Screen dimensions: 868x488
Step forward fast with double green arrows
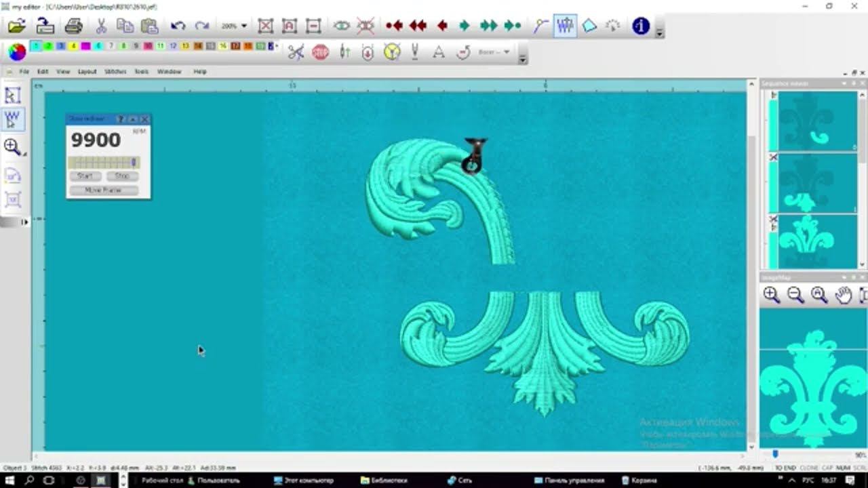pyautogui.click(x=488, y=26)
